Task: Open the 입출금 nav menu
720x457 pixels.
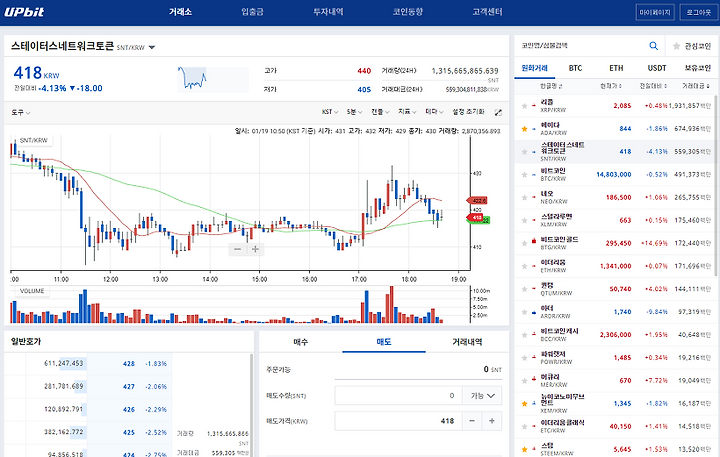Action: click(x=253, y=12)
